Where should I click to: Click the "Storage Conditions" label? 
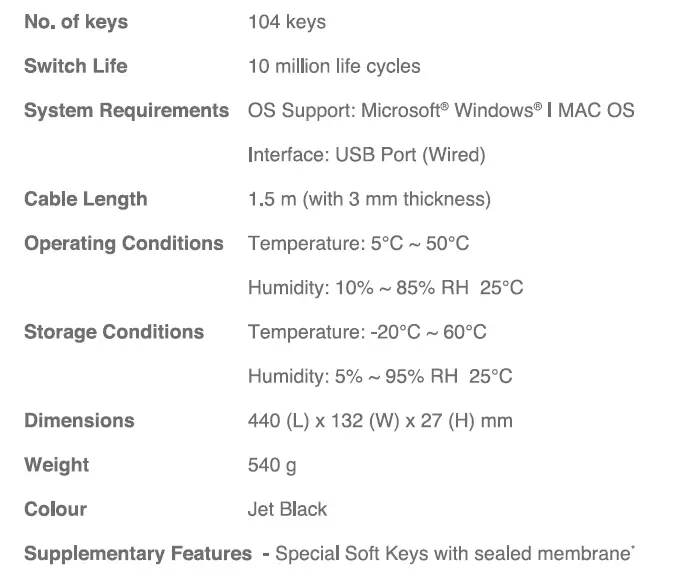coord(114,332)
